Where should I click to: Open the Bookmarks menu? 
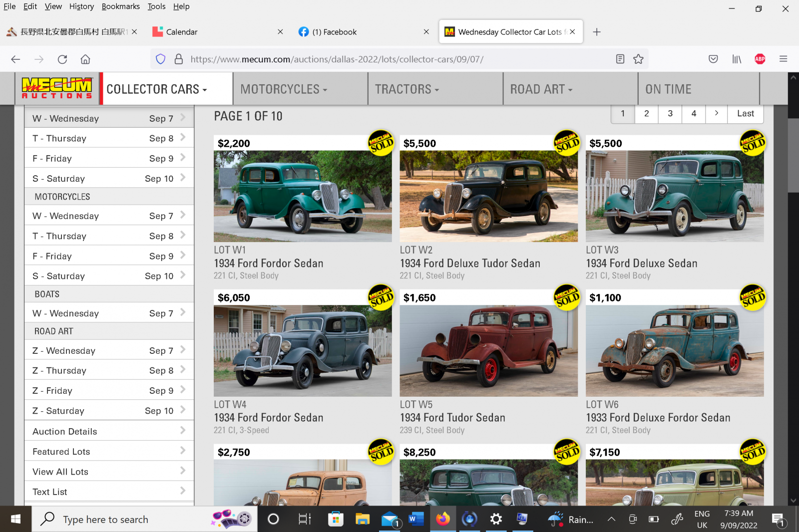point(120,6)
